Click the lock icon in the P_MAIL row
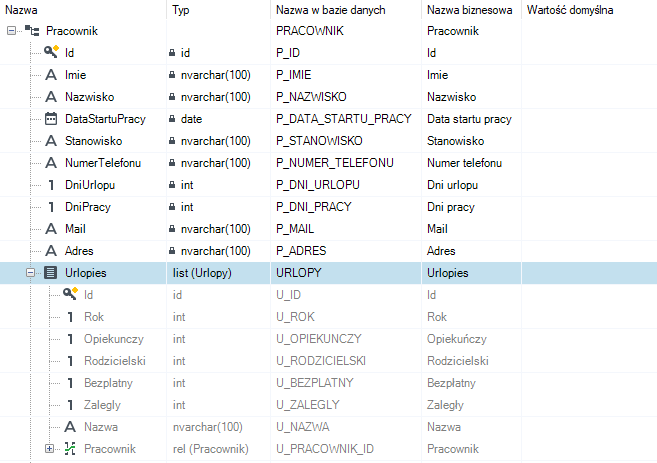The image size is (657, 463). point(172,229)
